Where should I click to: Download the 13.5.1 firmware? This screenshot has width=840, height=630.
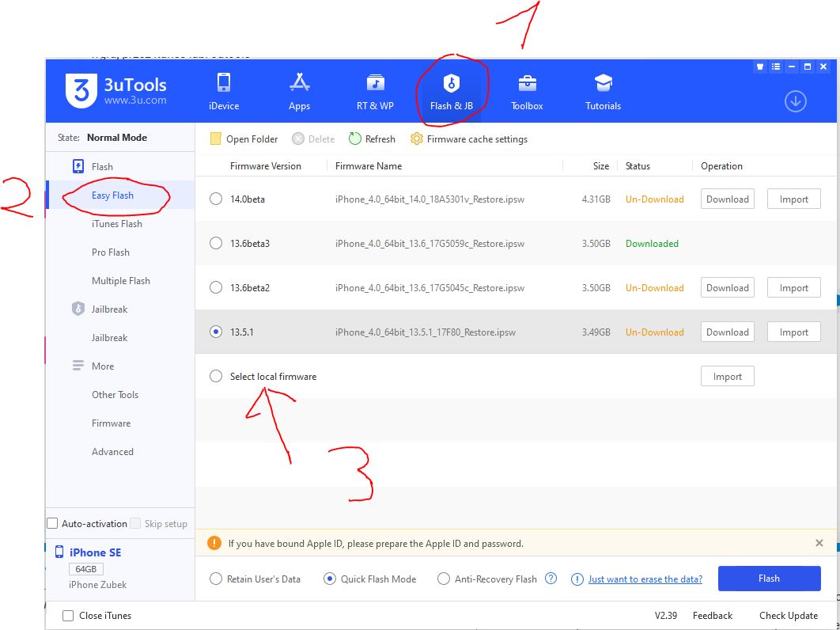pos(728,332)
